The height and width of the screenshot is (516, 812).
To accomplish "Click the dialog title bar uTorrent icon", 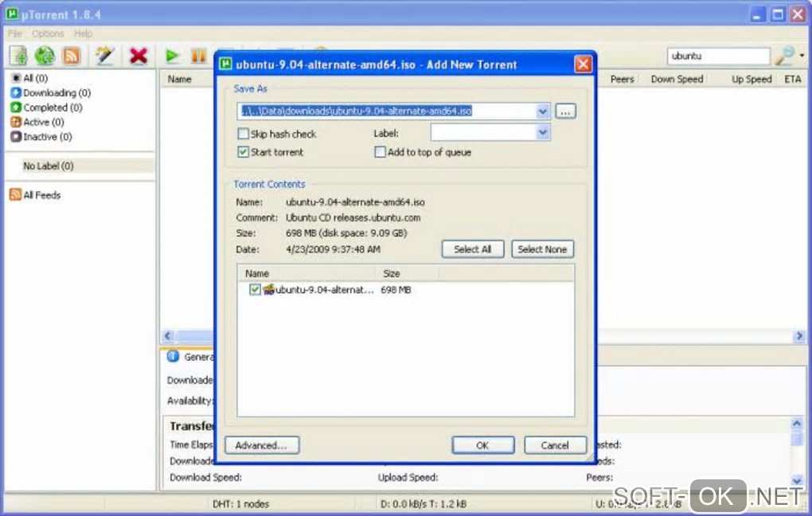I will pyautogui.click(x=226, y=64).
